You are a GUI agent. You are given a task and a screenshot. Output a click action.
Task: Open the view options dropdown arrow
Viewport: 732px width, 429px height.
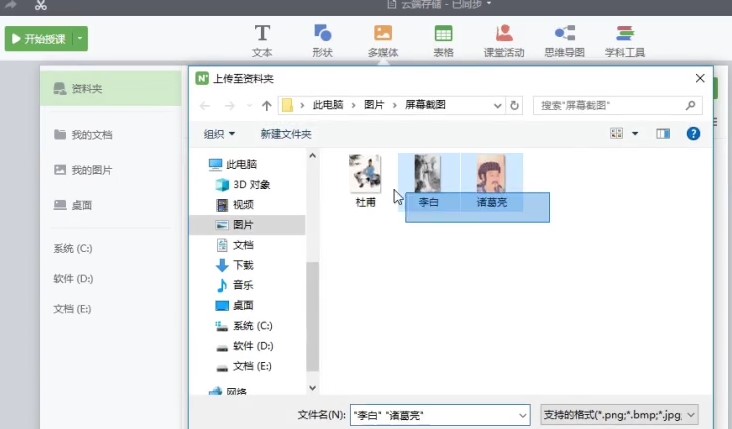tap(635, 134)
